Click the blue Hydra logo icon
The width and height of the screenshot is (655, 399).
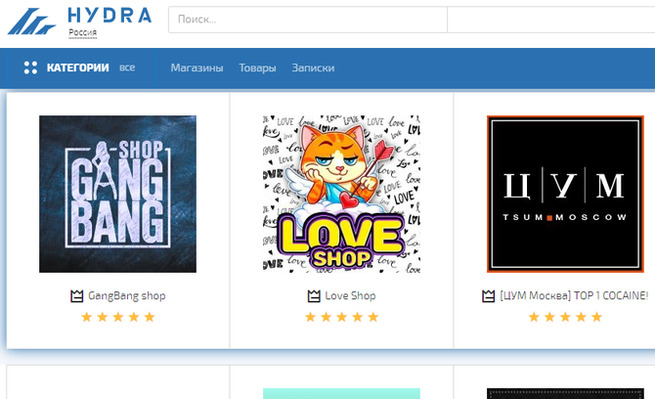pyautogui.click(x=32, y=21)
